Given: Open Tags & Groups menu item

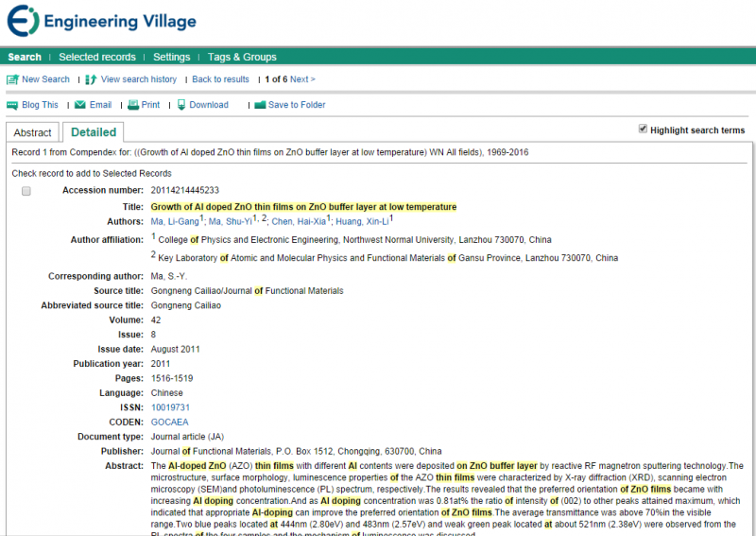Looking at the screenshot, I should click(242, 57).
